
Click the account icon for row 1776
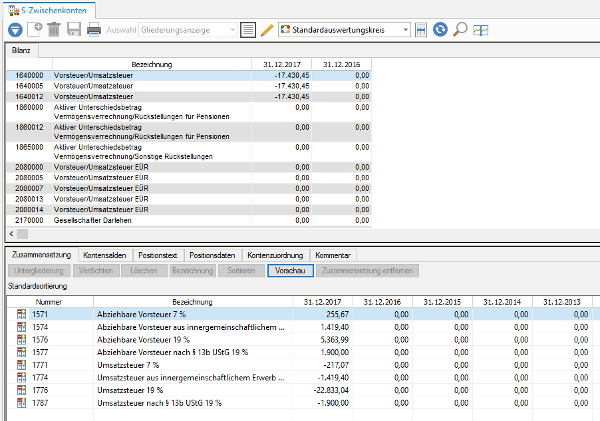point(21,390)
